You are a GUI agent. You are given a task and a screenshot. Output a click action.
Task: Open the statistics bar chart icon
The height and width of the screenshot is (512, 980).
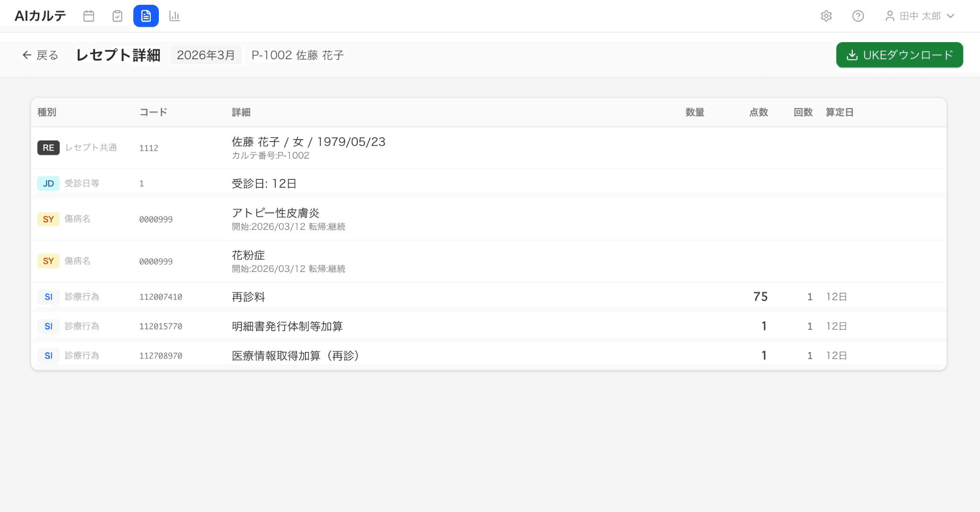[175, 16]
